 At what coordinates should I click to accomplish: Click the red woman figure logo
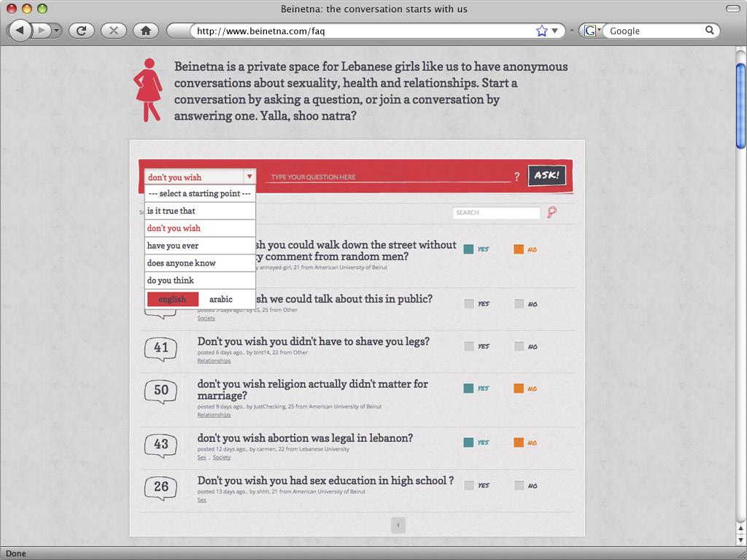point(148,90)
